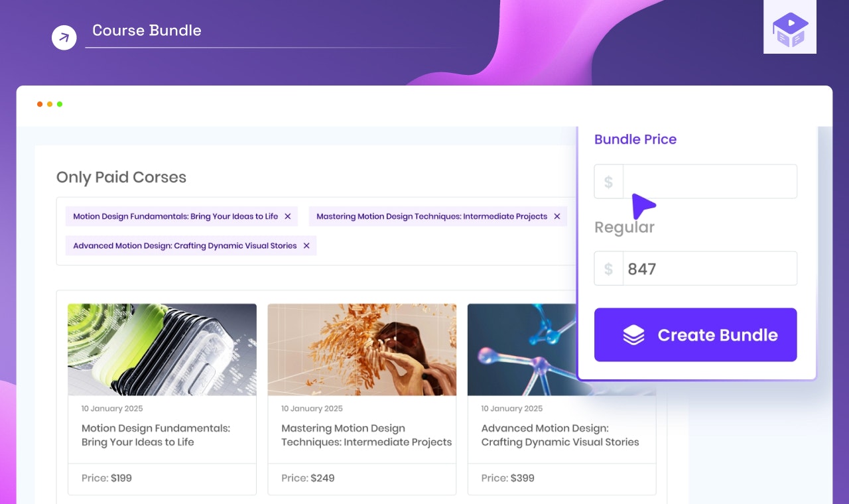The image size is (849, 504).
Task: Click the title Advanced Motion Design: Crafting Dynamic Visual Stories
Action: click(x=560, y=435)
